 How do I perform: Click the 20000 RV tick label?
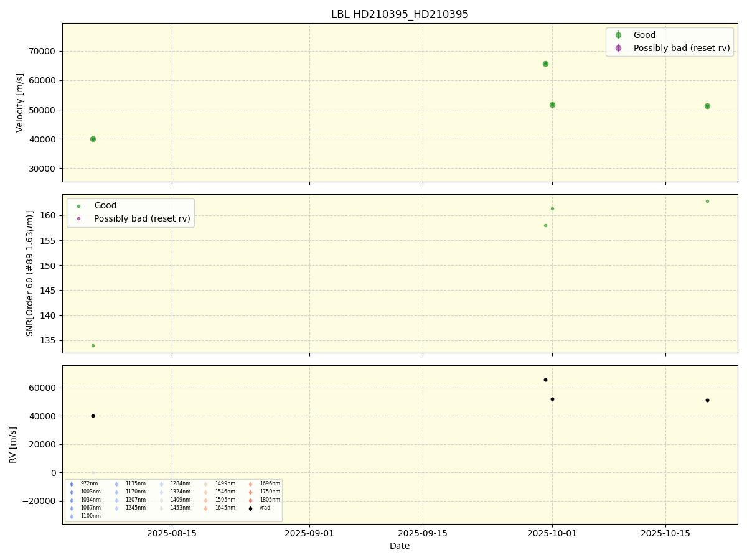pos(44,444)
